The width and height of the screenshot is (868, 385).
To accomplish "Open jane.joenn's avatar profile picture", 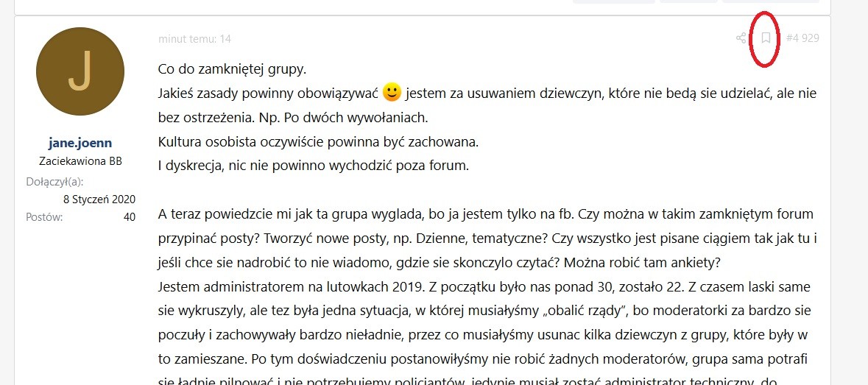I will (80, 72).
